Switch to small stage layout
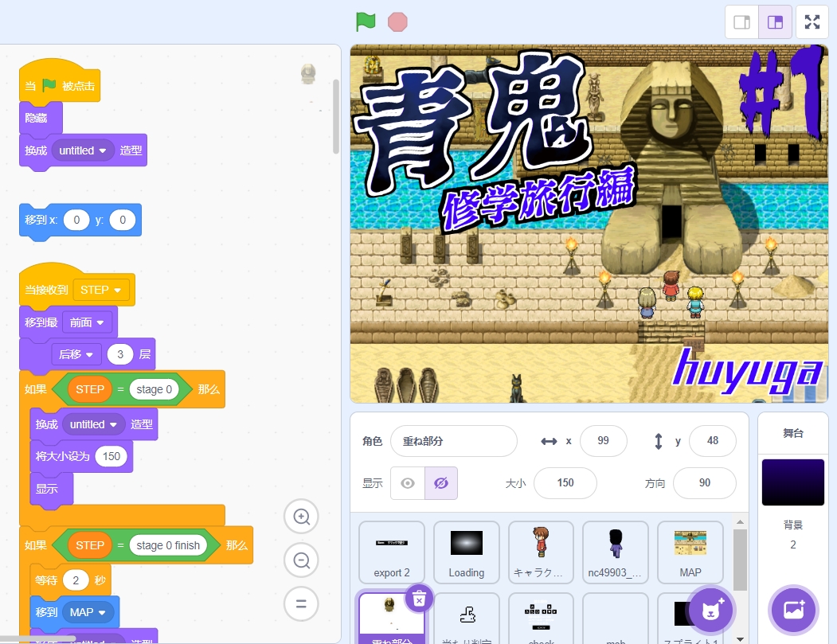 741,21
